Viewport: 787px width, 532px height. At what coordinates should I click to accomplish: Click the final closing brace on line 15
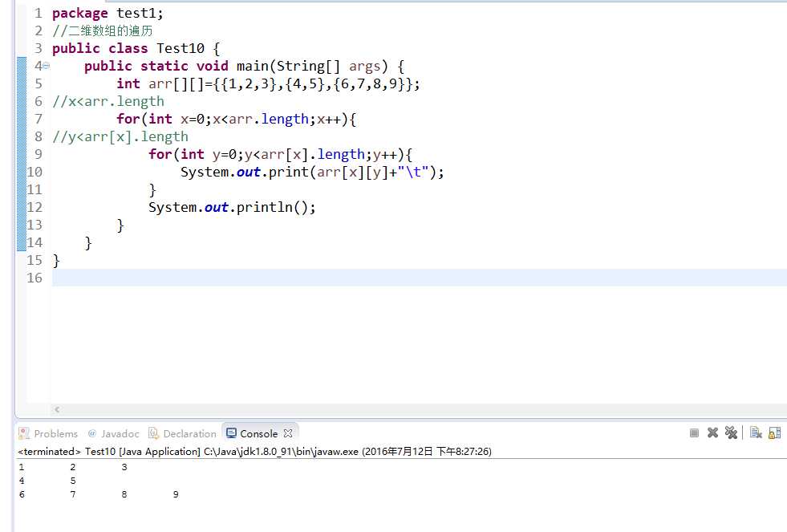(x=56, y=261)
